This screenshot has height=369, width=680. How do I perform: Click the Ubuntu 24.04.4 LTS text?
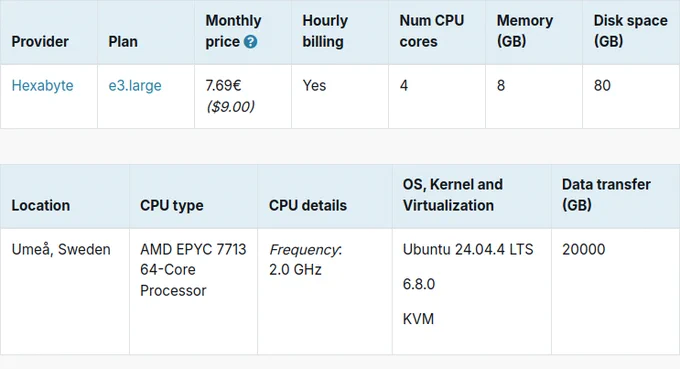tap(468, 250)
